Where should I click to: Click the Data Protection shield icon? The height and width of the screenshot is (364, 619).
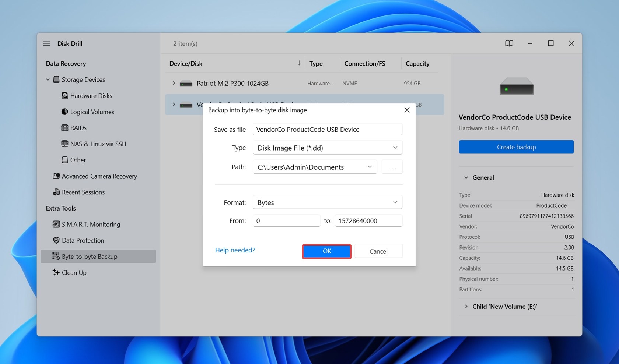pyautogui.click(x=56, y=240)
